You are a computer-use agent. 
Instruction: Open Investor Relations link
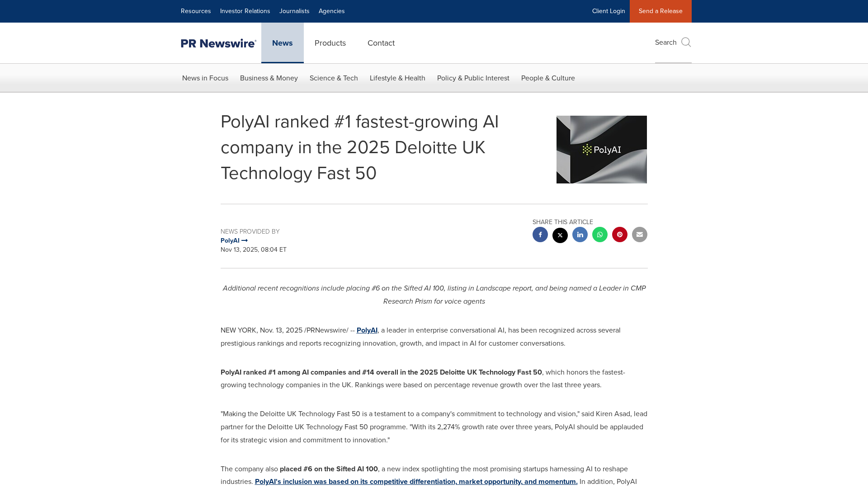click(245, 11)
